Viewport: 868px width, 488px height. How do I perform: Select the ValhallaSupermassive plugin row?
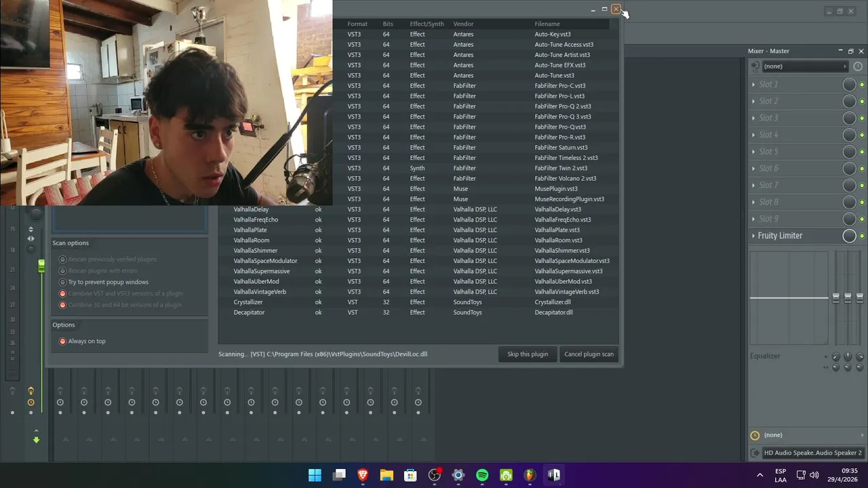coord(419,271)
